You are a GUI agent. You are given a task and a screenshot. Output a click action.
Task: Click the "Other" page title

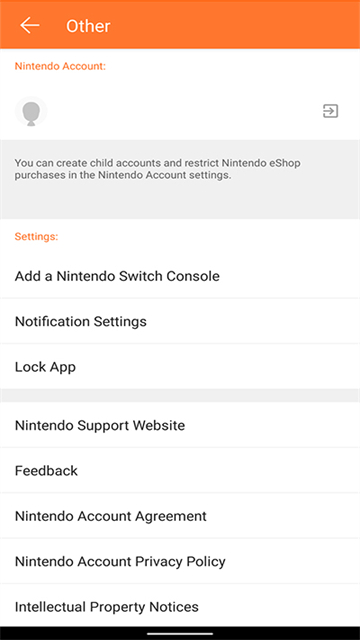[x=88, y=26]
